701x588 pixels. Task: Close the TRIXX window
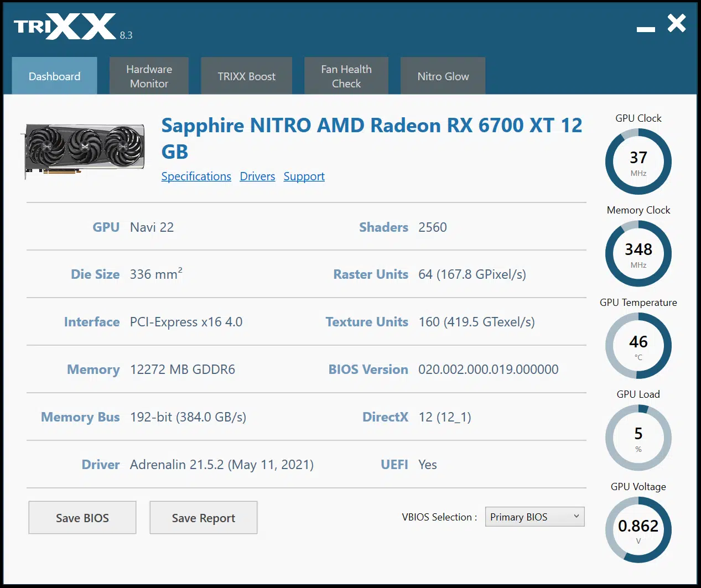677,23
